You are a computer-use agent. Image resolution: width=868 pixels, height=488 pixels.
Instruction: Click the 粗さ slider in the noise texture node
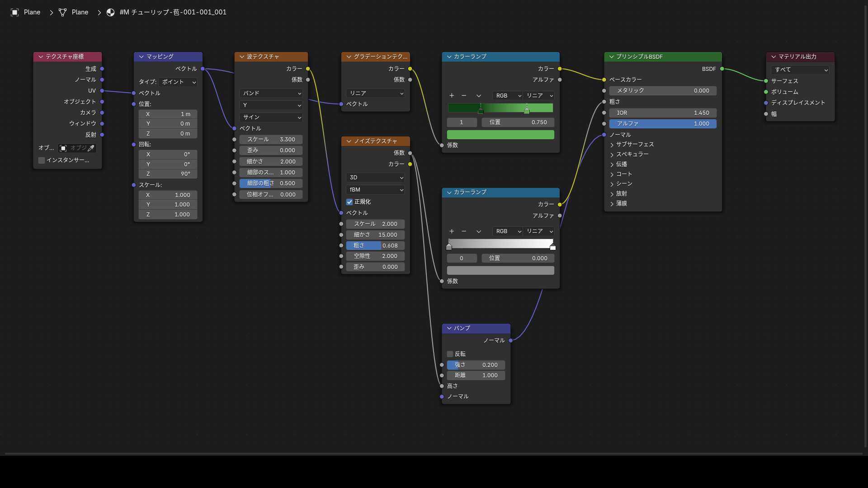click(375, 246)
